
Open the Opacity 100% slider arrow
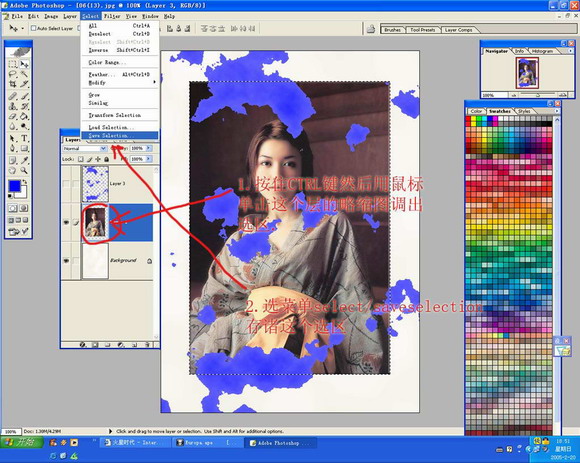(149, 148)
